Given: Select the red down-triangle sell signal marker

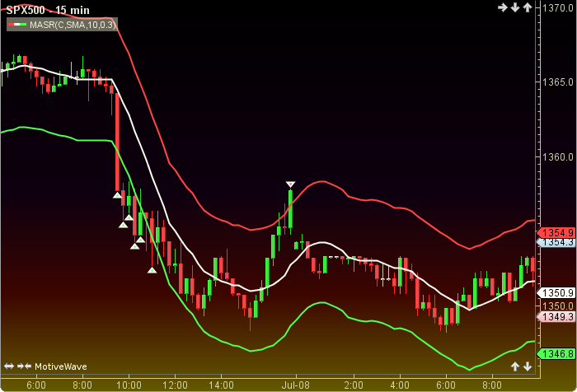Looking at the screenshot, I should pos(290,184).
